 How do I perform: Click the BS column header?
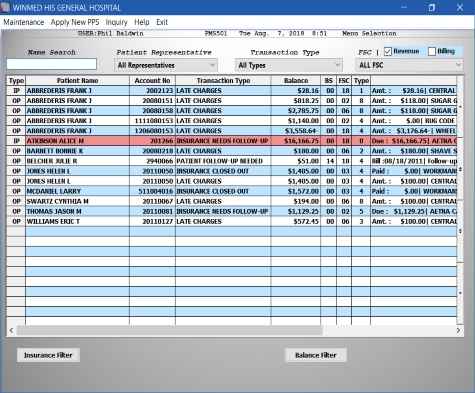coord(329,81)
